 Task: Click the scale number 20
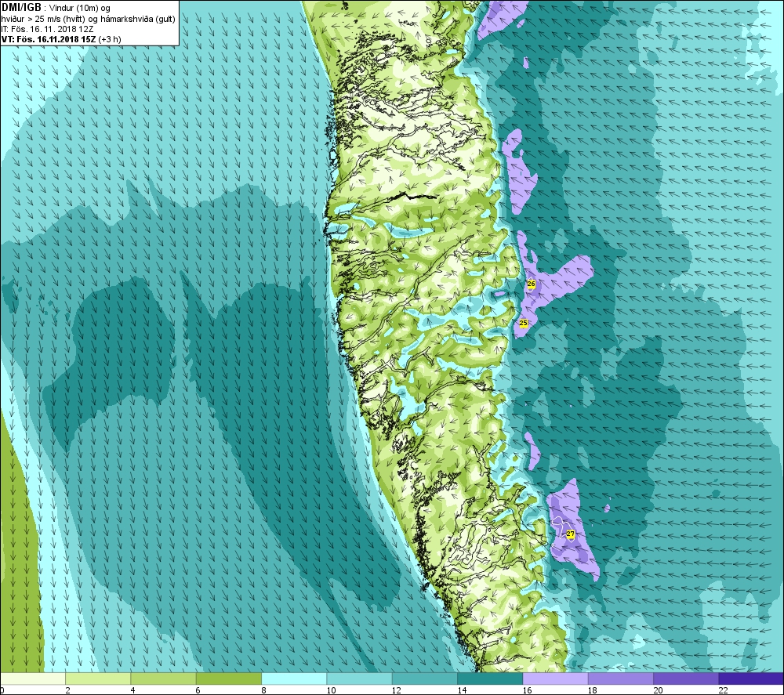click(x=658, y=690)
